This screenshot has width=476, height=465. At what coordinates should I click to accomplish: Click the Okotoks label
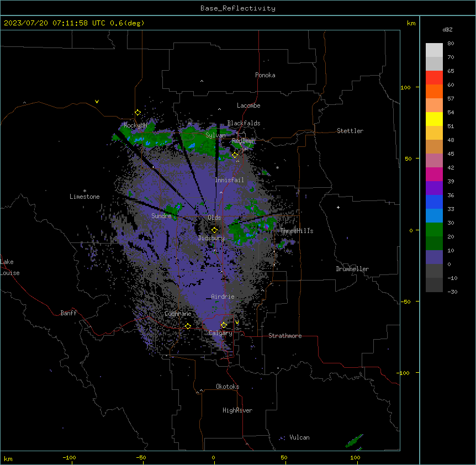(x=228, y=387)
